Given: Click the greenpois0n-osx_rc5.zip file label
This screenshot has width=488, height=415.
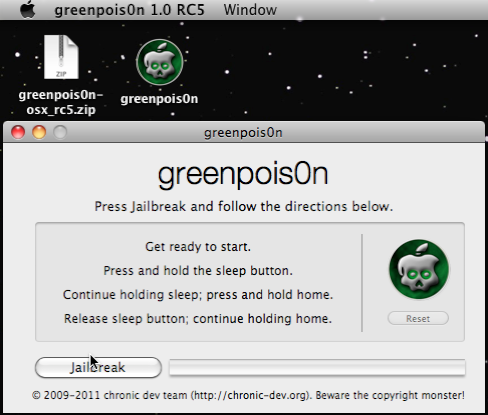Looking at the screenshot, I should tap(61, 102).
